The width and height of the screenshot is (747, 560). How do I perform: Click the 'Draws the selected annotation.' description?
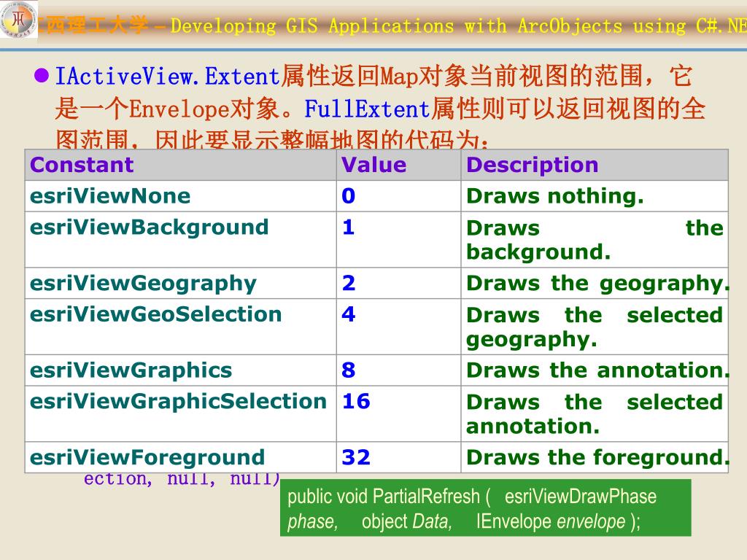[x=594, y=414]
